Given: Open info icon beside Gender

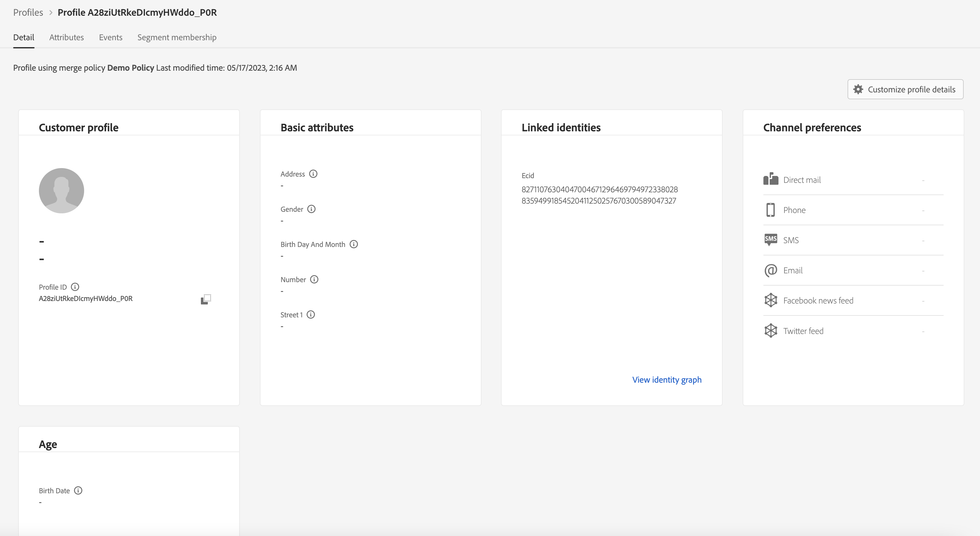Looking at the screenshot, I should (311, 209).
